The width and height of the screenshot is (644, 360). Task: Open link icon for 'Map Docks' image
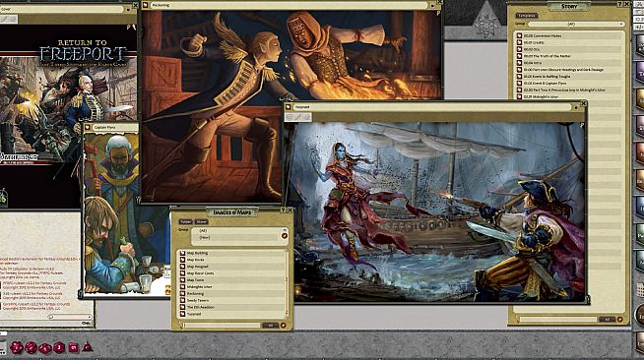click(x=183, y=260)
